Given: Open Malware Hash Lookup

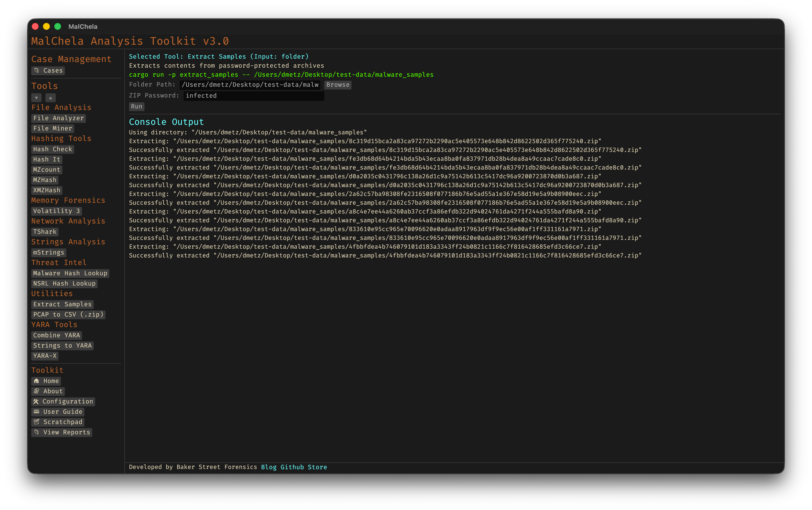Looking at the screenshot, I should (x=70, y=273).
